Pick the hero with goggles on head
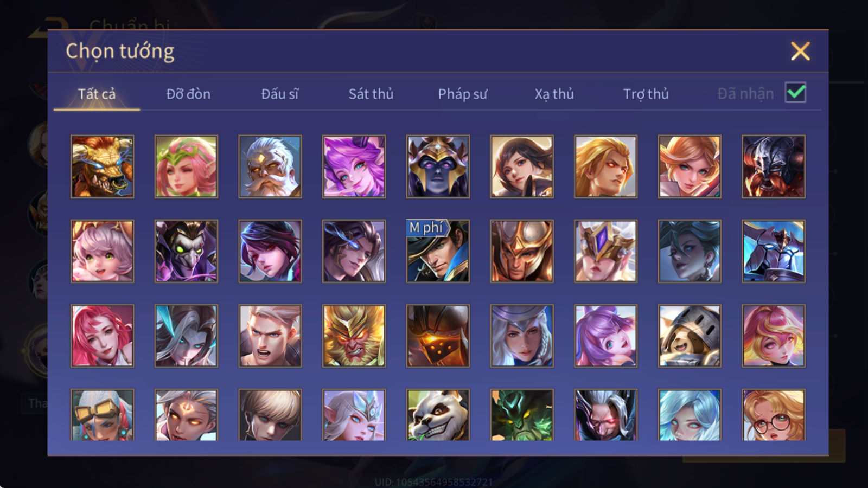 coord(102,415)
